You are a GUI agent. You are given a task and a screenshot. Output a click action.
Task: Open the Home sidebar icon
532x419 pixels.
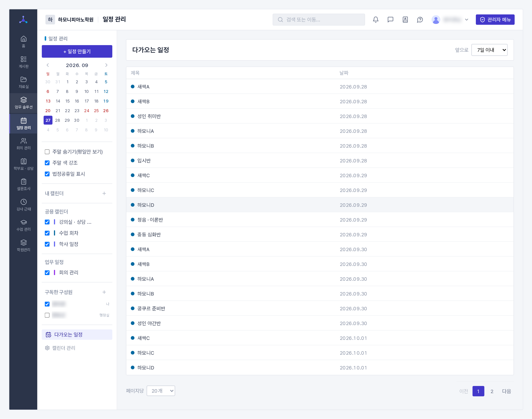point(23,42)
